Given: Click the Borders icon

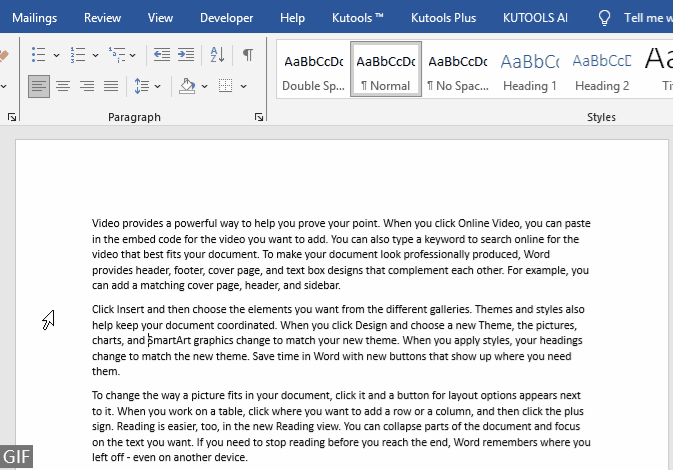Looking at the screenshot, I should [x=225, y=86].
